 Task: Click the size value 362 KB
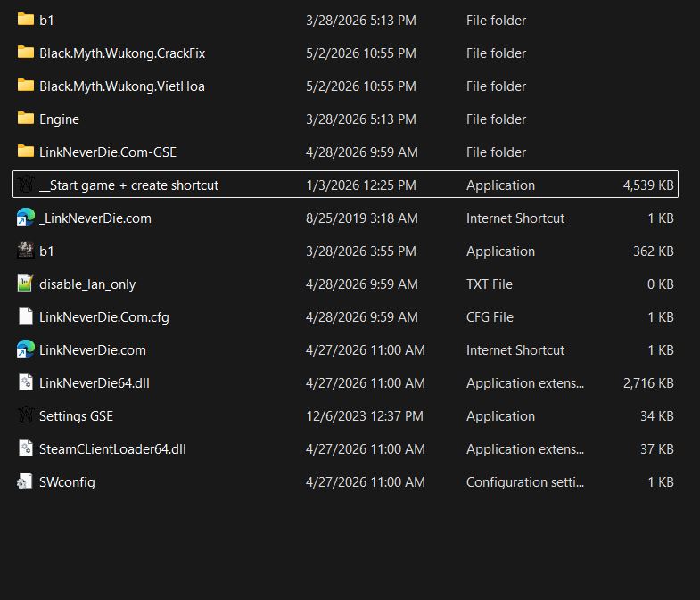pyautogui.click(x=654, y=251)
